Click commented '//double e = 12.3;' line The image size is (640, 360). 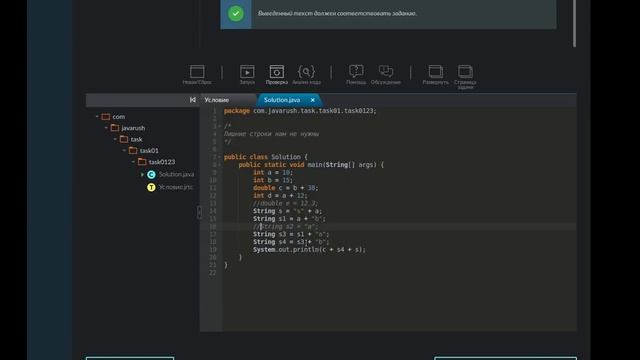tap(285, 203)
